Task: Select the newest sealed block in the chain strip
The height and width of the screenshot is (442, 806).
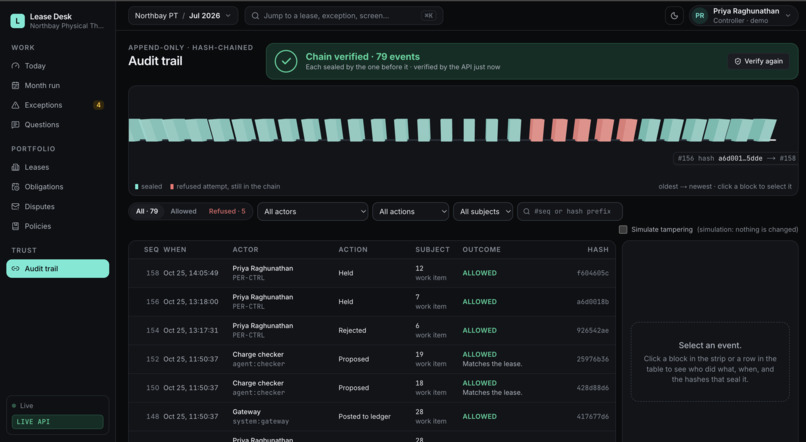Action: point(764,130)
